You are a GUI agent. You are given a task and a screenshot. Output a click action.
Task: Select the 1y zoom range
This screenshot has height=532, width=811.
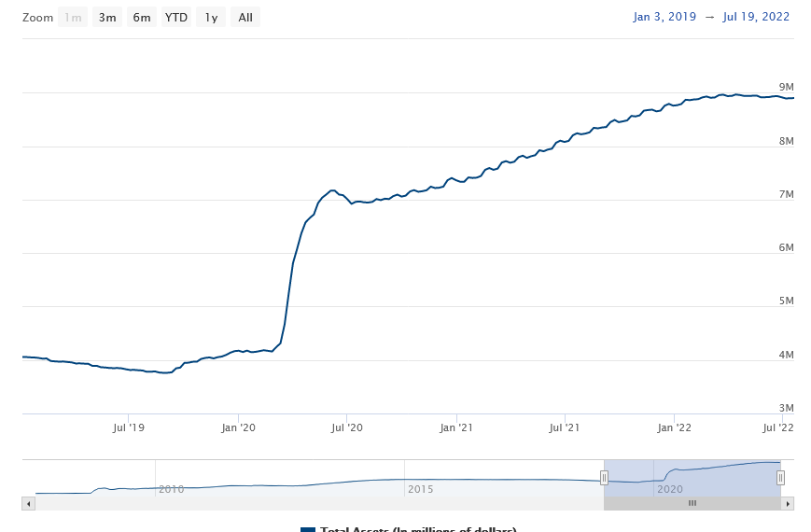tap(211, 17)
